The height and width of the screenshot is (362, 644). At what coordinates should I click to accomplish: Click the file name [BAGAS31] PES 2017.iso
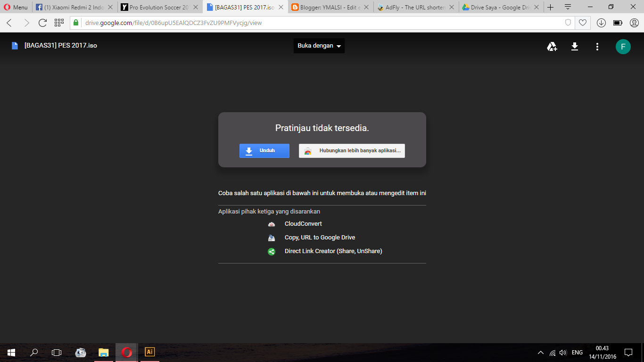[61, 46]
